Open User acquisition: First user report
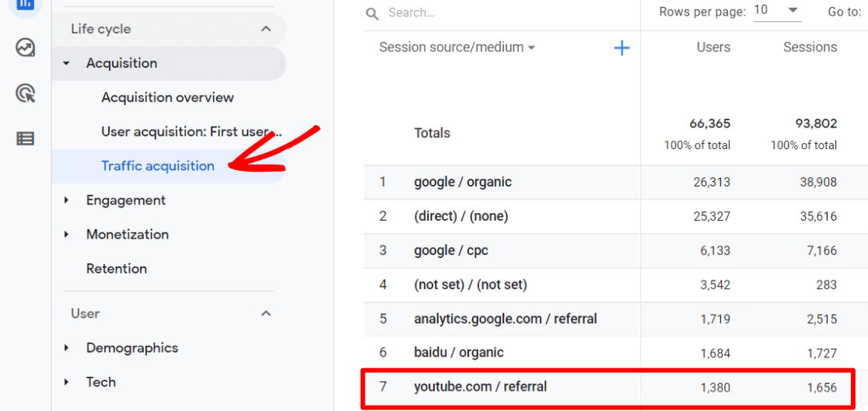The width and height of the screenshot is (868, 411). click(192, 131)
